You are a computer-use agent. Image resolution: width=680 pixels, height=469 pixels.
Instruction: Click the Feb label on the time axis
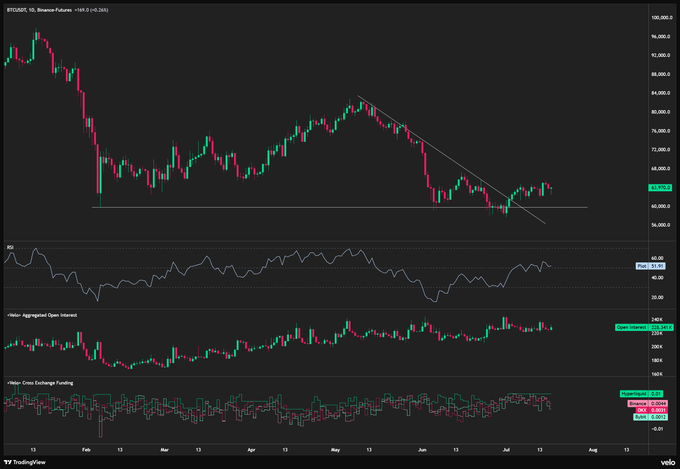pos(86,450)
